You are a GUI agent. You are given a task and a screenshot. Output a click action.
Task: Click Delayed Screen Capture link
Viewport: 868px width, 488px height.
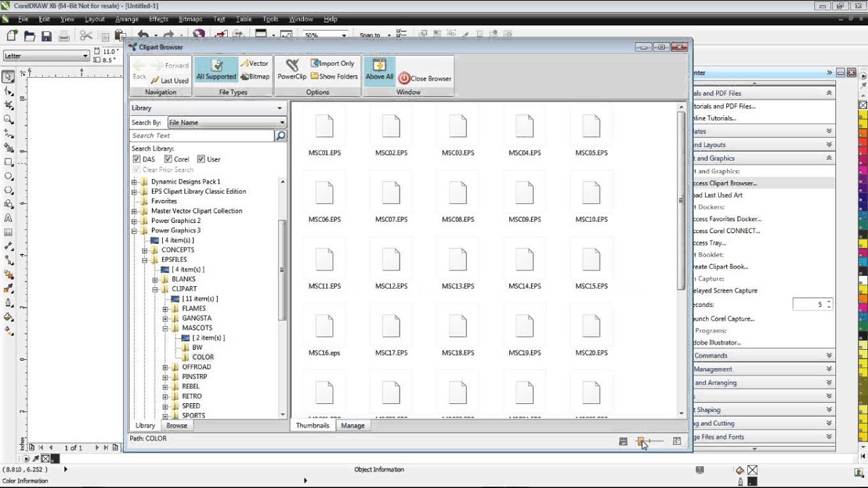tap(725, 291)
